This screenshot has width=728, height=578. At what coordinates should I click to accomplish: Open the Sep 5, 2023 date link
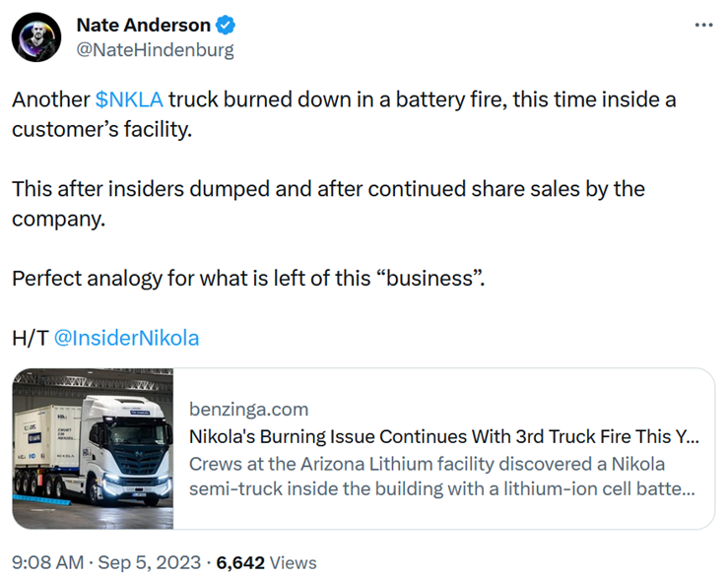point(150,562)
